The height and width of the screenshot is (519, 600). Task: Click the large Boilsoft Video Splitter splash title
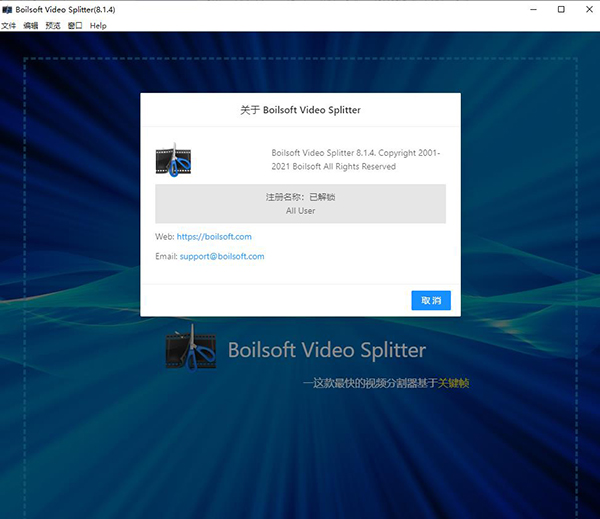327,350
